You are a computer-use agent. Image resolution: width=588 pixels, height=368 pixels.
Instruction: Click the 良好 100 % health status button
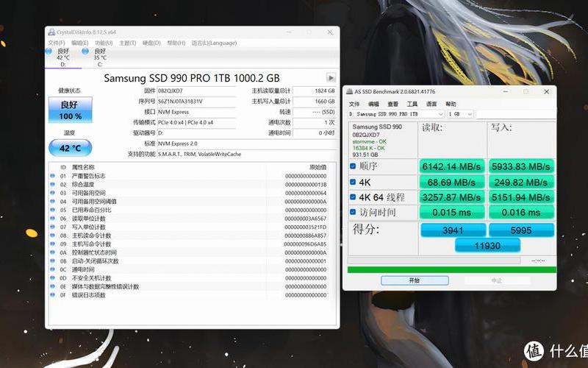pos(70,110)
